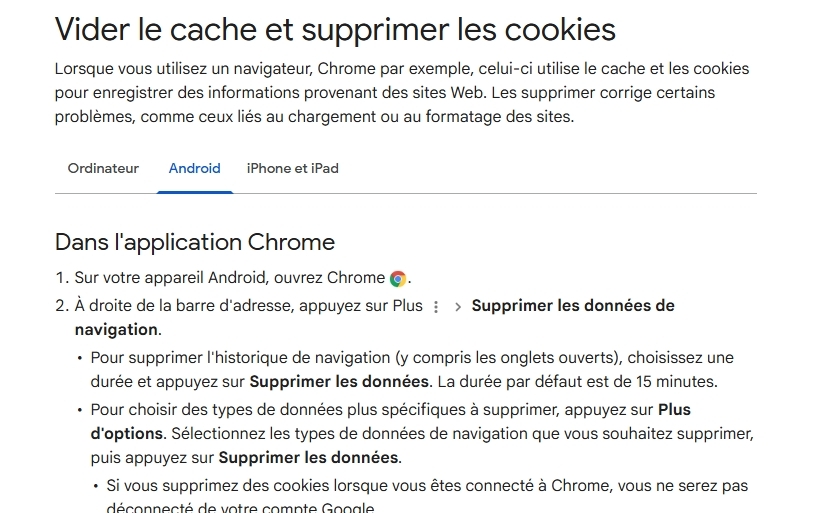
Task: Click bold "Supprimer les données" before "La durée par défaut"
Action: 339,382
